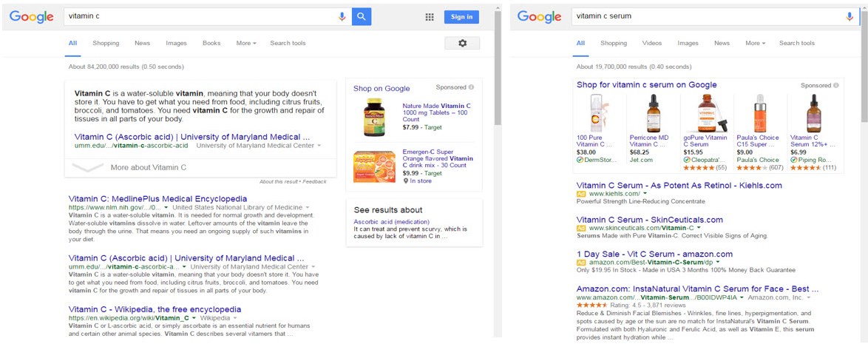This screenshot has height=344, width=868.
Task: Switch to the Shopping tab on the left
Action: 106,43
